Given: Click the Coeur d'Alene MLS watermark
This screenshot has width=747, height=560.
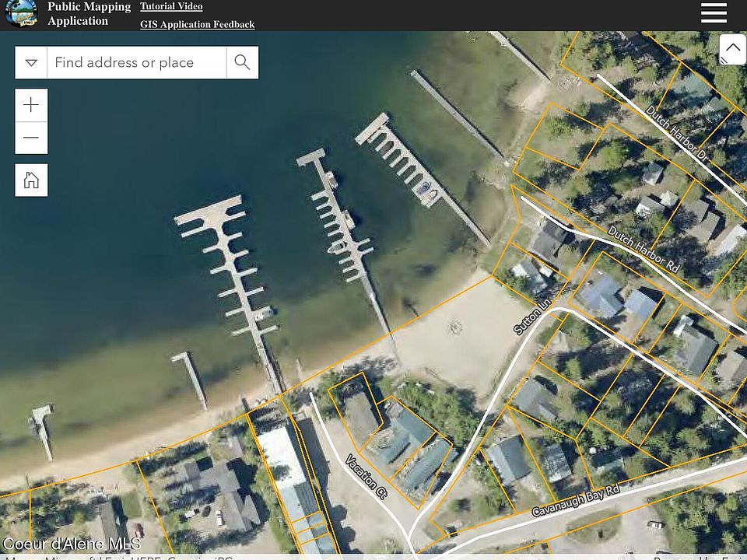Looking at the screenshot, I should coord(72,544).
